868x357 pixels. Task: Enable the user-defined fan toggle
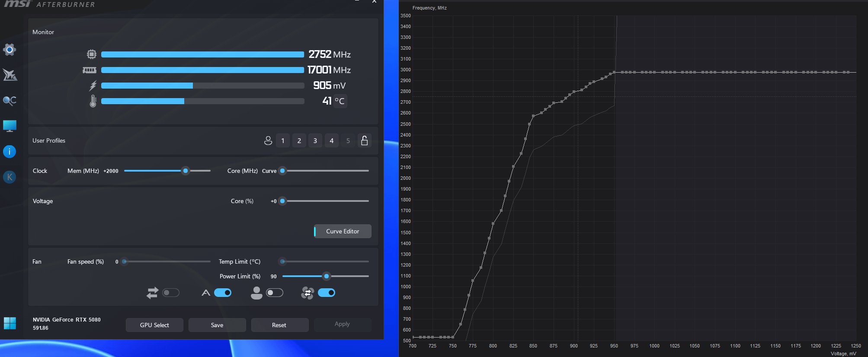(x=275, y=293)
